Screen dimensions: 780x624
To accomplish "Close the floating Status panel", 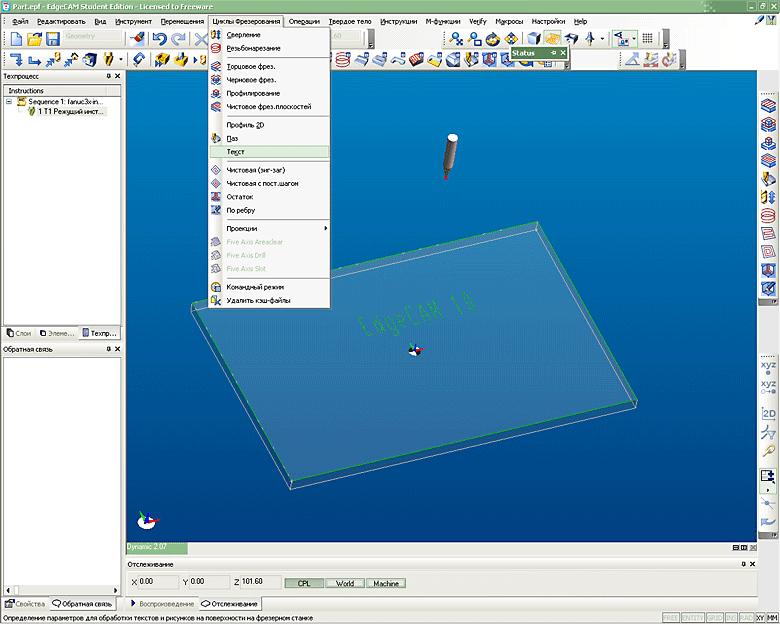I will point(563,53).
